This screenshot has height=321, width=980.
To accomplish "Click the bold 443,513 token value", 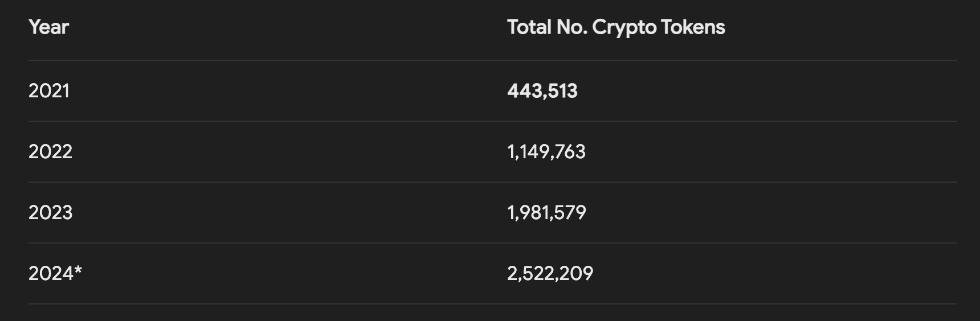I will 542,91.
